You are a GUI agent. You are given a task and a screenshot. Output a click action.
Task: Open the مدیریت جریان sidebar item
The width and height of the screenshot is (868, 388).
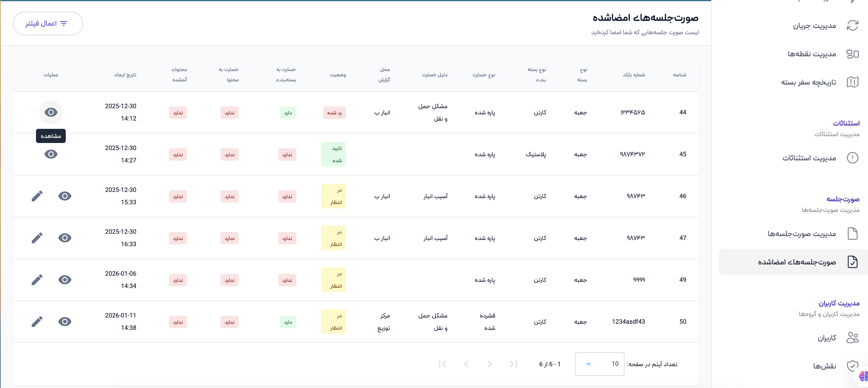coord(814,26)
